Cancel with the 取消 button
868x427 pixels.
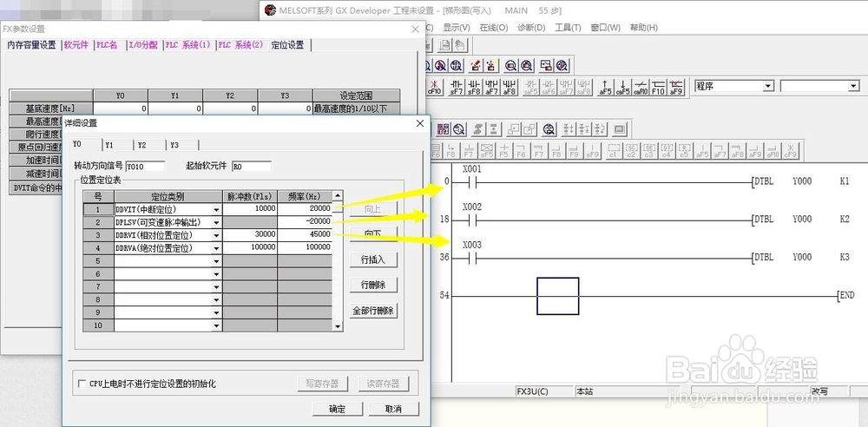393,410
